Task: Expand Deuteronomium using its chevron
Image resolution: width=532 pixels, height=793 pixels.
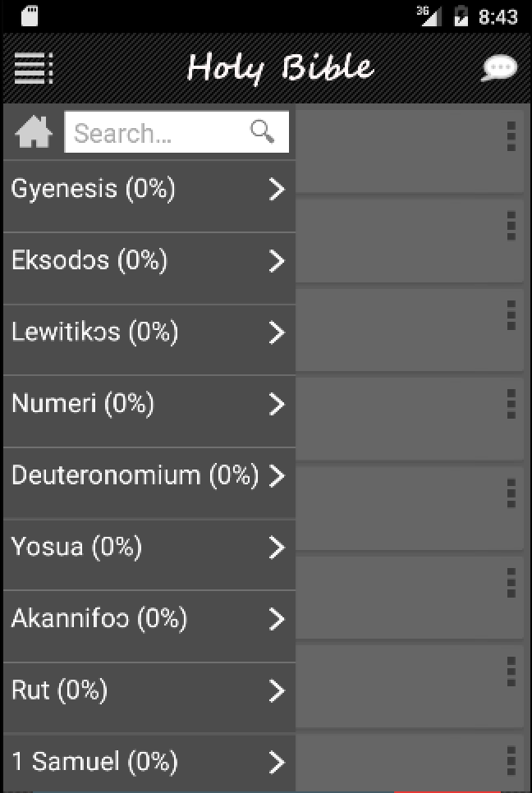Action: [x=277, y=475]
